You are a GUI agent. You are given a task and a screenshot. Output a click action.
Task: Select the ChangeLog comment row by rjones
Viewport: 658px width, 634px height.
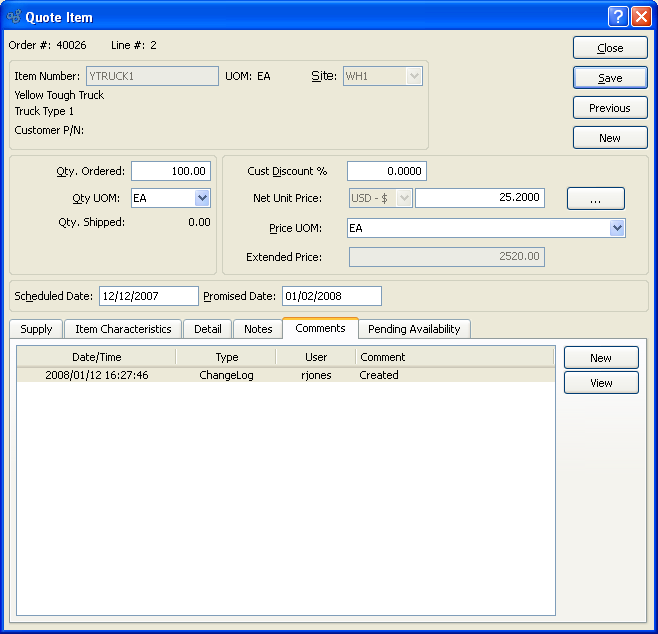click(x=285, y=375)
